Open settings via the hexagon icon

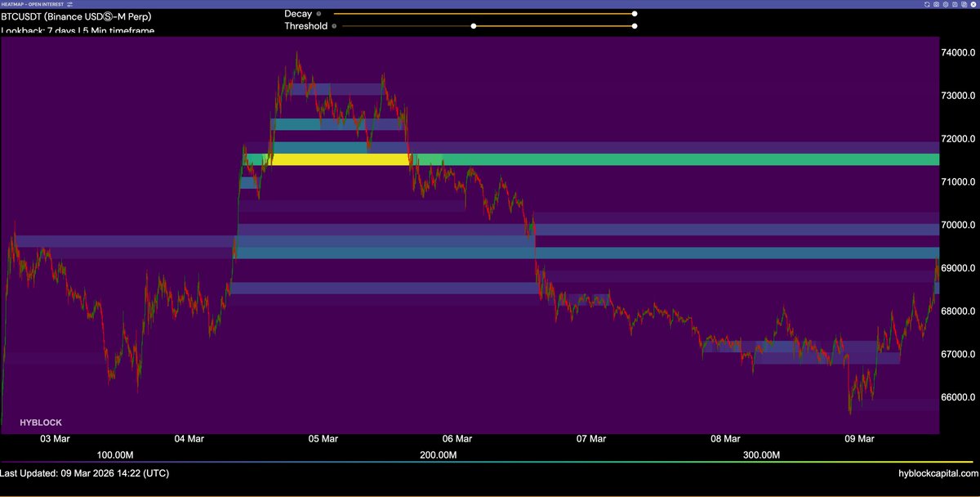[946, 4]
